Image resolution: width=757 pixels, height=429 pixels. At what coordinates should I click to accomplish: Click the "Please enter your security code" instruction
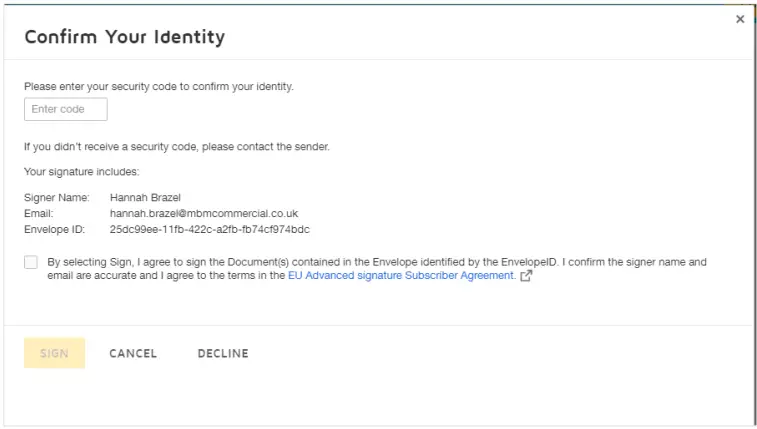point(159,86)
